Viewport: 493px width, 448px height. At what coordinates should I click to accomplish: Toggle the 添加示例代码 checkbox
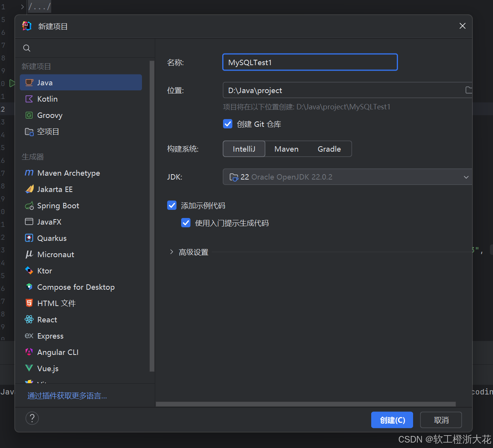click(x=172, y=205)
